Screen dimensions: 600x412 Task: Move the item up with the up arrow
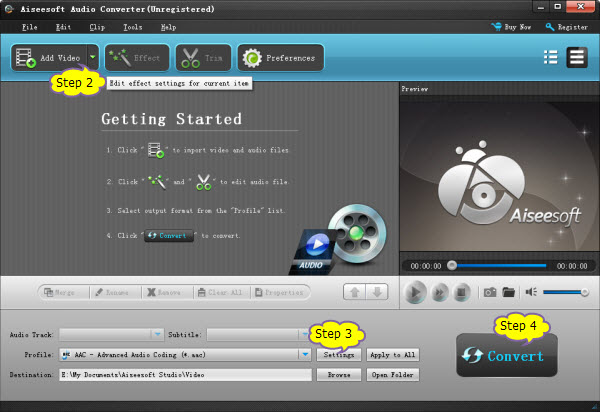point(354,292)
